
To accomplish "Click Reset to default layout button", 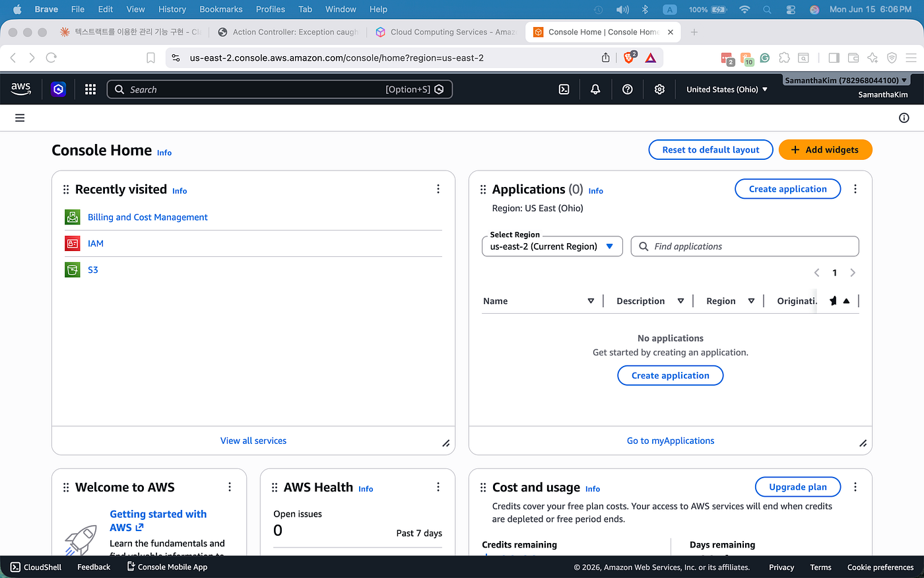I will (x=711, y=150).
